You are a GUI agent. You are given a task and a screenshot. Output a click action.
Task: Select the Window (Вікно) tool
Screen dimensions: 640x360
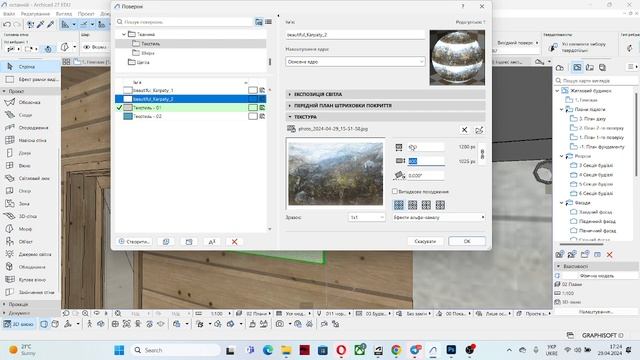(30, 166)
